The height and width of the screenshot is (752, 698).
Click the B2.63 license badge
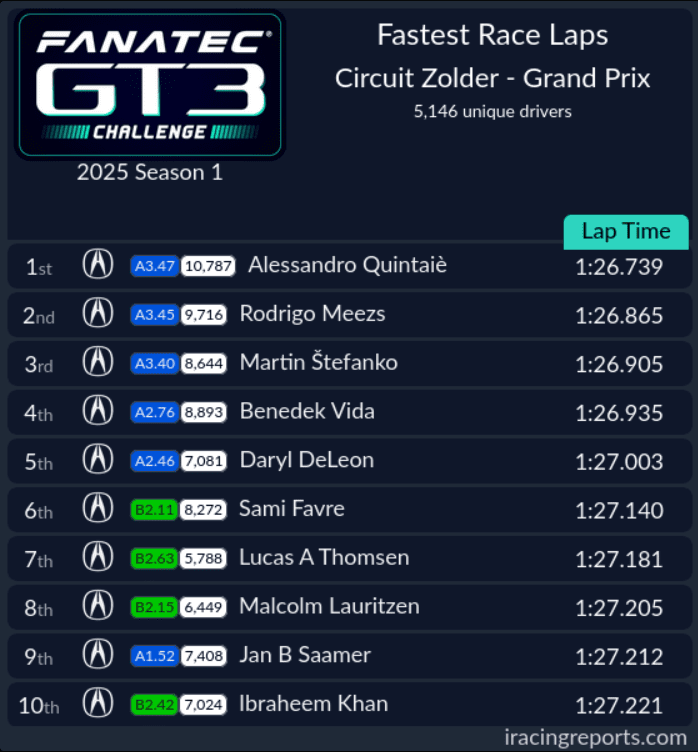click(154, 558)
